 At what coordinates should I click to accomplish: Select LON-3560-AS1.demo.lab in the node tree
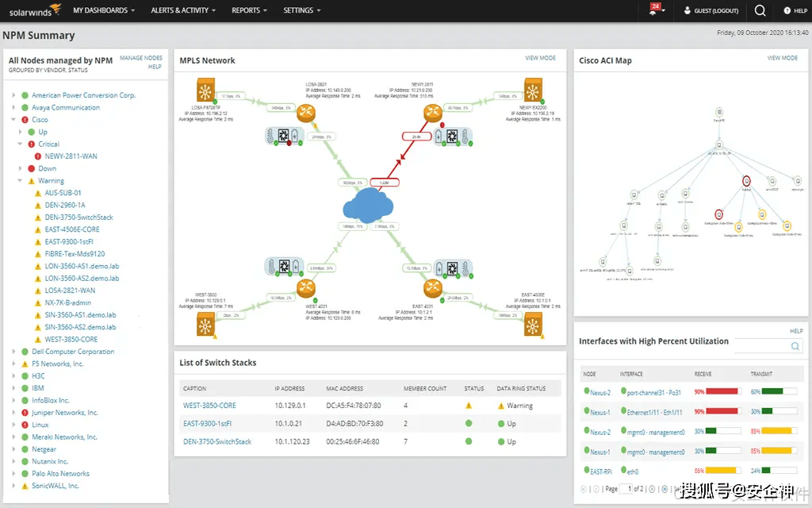[82, 266]
